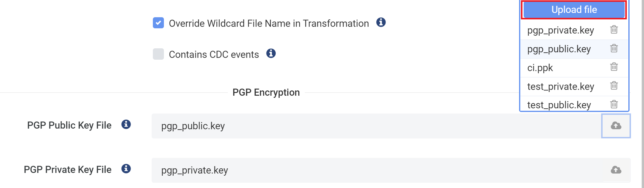Remove ci.ppk using its trash icon
The height and width of the screenshot is (188, 644).
point(614,67)
